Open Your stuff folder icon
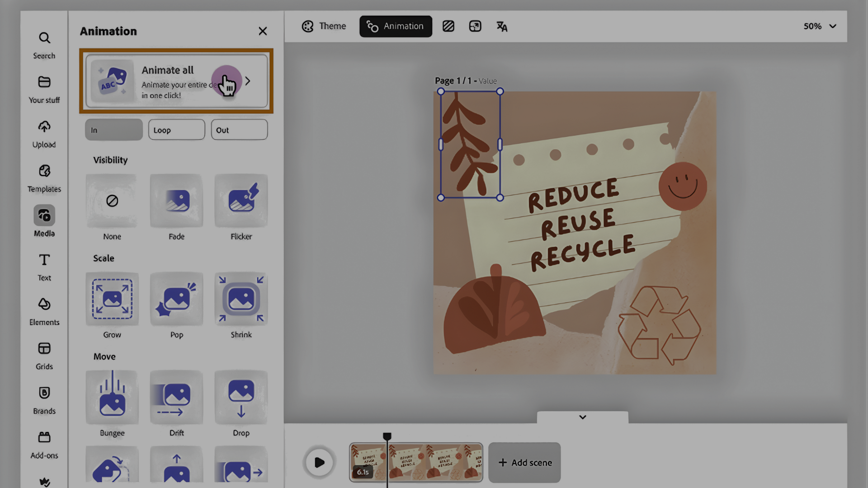The image size is (868, 488). [44, 89]
